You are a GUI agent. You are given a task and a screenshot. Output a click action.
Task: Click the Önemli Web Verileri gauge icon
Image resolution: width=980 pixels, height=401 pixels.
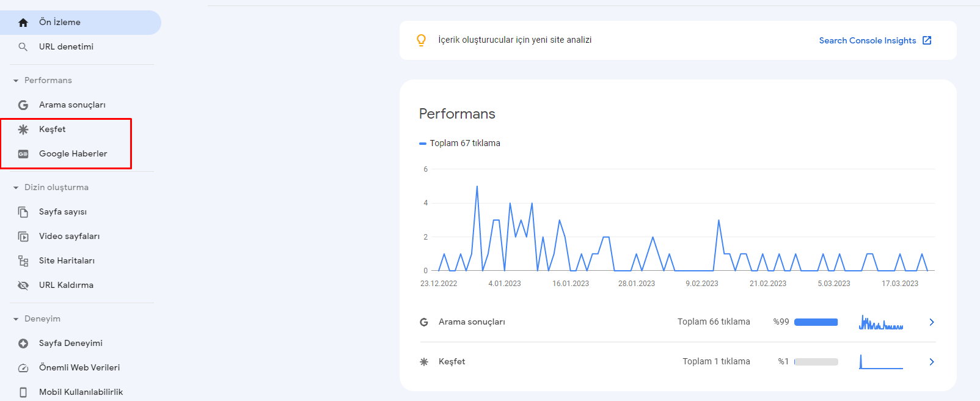[x=23, y=368]
